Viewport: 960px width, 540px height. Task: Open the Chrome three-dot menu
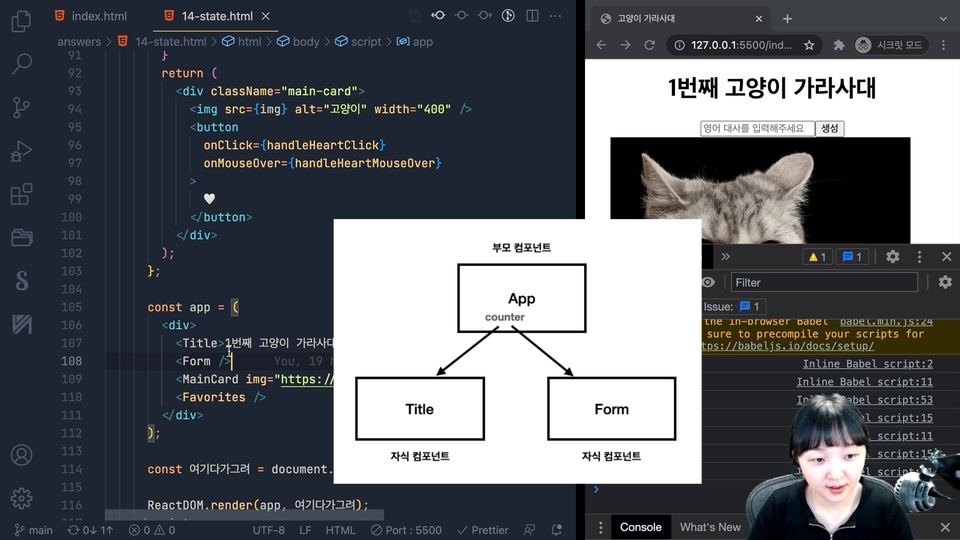coord(943,45)
